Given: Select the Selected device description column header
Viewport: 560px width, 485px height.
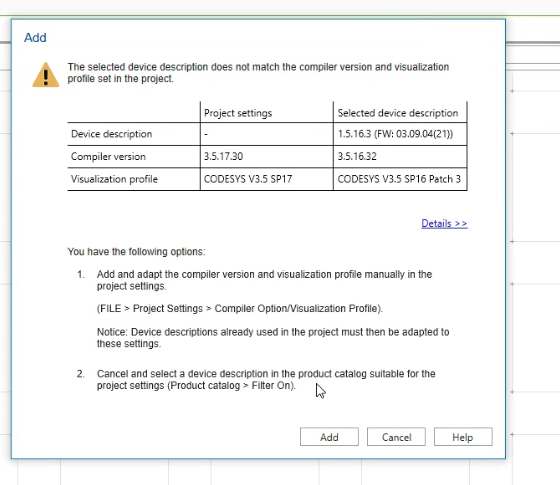Looking at the screenshot, I should (x=398, y=113).
